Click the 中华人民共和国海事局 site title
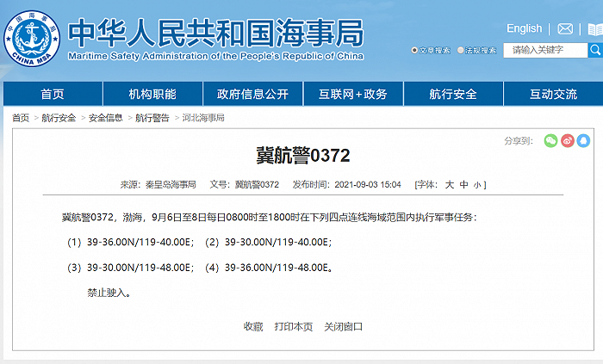The height and width of the screenshot is (364, 603). point(215,33)
